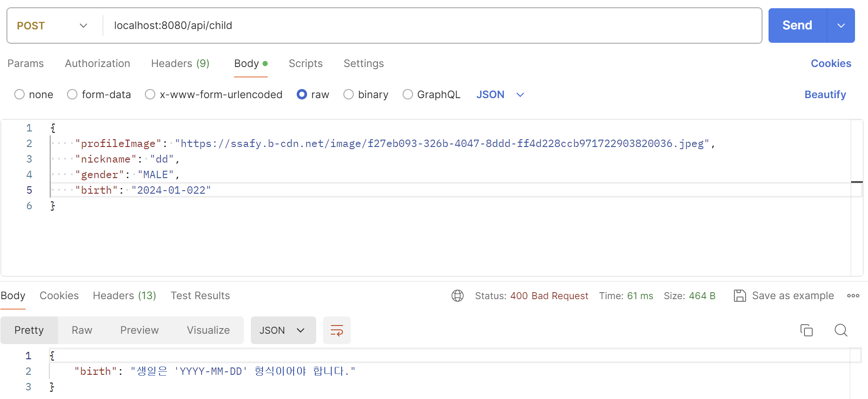Copy the response body

(x=806, y=330)
